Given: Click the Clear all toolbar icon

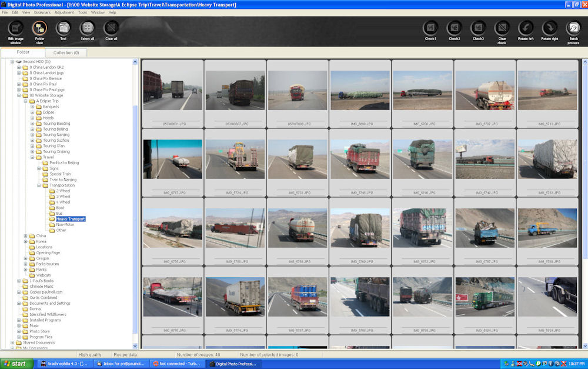Looking at the screenshot, I should pyautogui.click(x=111, y=28).
